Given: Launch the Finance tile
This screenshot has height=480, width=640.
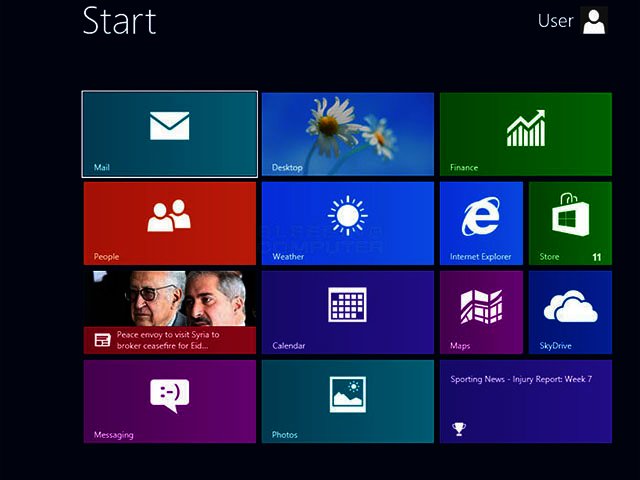Looking at the screenshot, I should coord(526,134).
